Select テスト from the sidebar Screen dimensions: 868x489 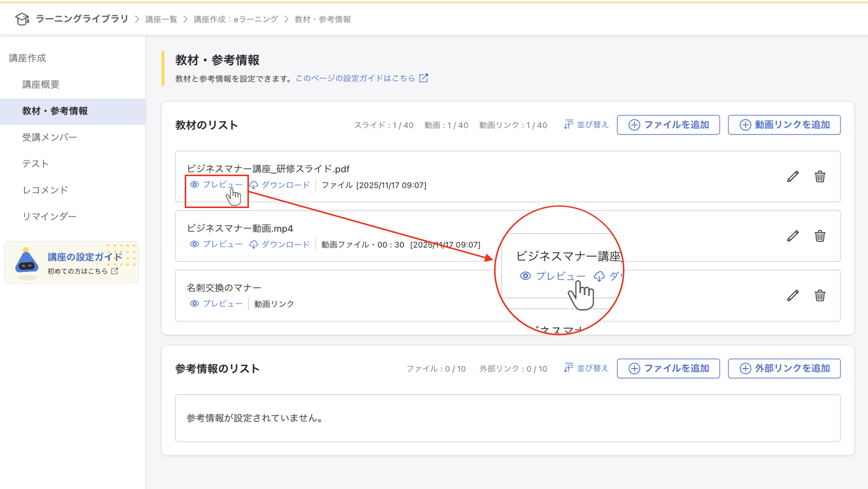tap(35, 164)
